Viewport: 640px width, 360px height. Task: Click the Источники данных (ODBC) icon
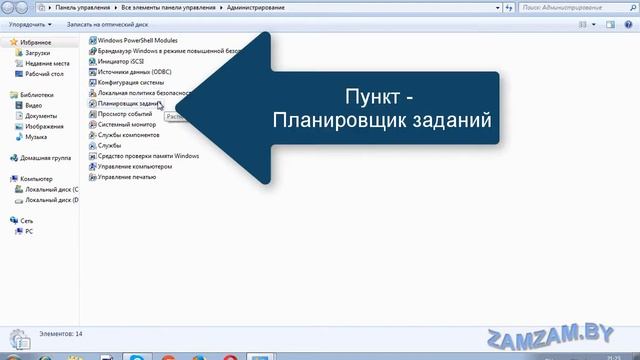pos(93,72)
